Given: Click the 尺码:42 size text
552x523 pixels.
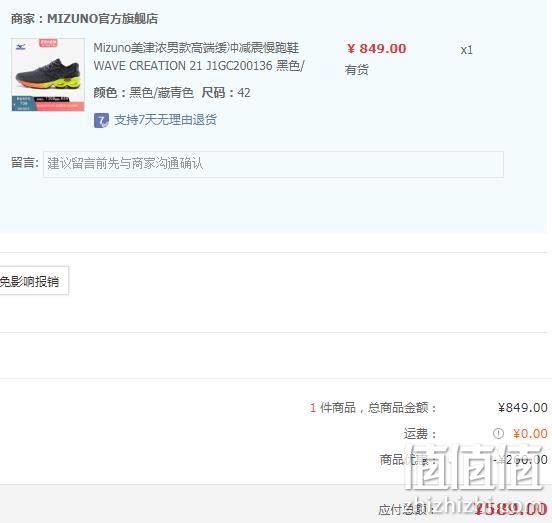Looking at the screenshot, I should (x=226, y=93).
